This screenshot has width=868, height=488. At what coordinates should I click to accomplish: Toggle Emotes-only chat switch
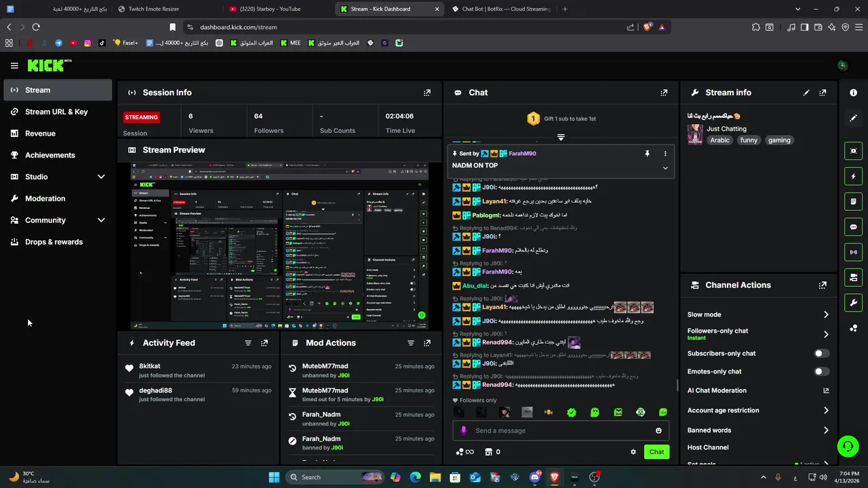[821, 371]
